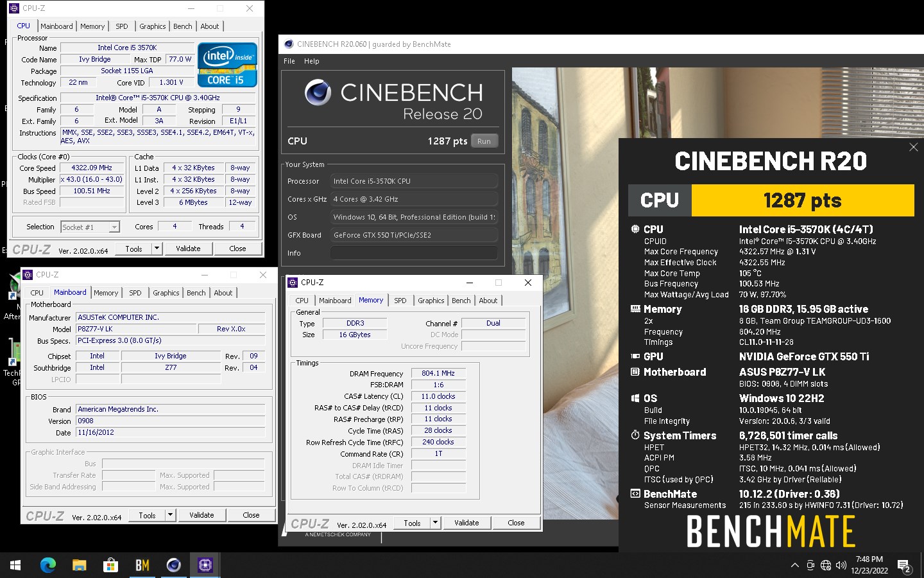Click CPU-Z title icon of Memory window
This screenshot has width=924, height=578.
pos(293,283)
